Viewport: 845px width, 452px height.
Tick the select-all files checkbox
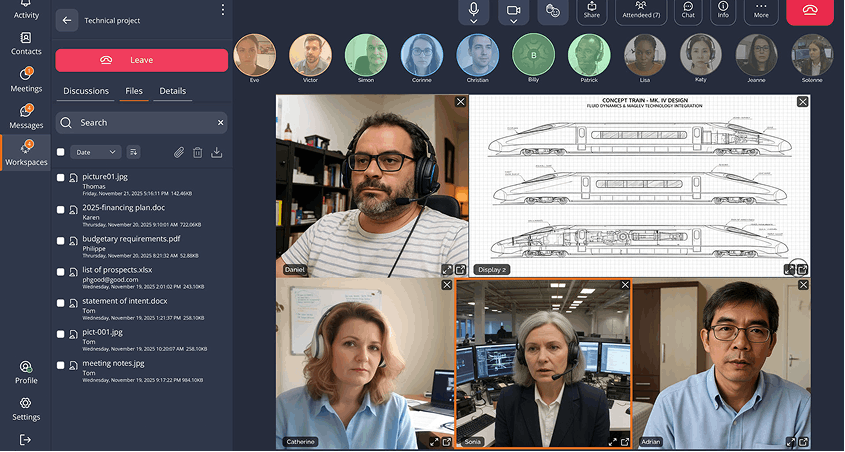pos(61,152)
